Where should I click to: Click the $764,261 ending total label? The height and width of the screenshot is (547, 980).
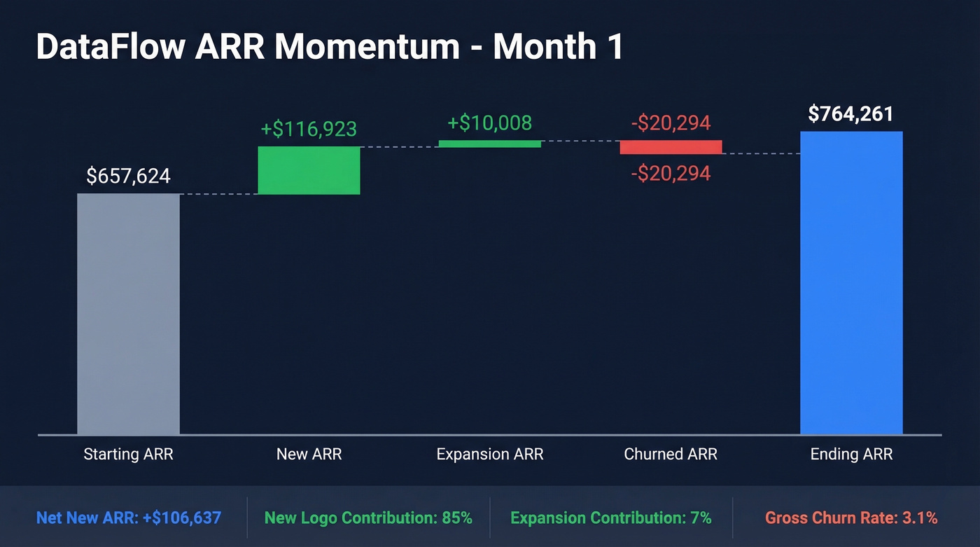tap(851, 113)
